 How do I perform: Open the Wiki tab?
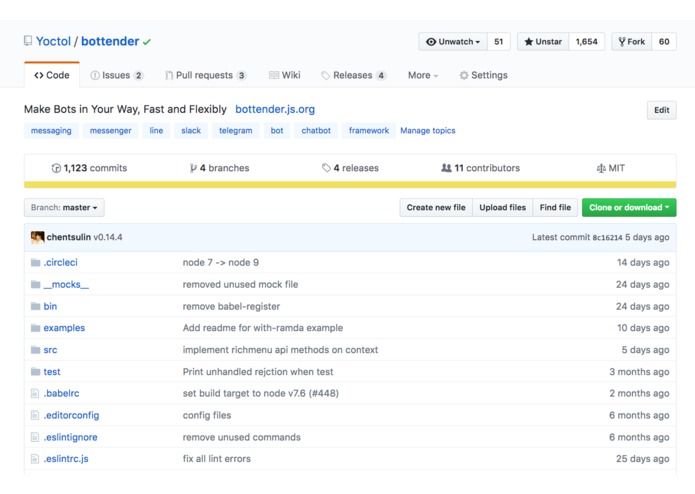coord(285,75)
